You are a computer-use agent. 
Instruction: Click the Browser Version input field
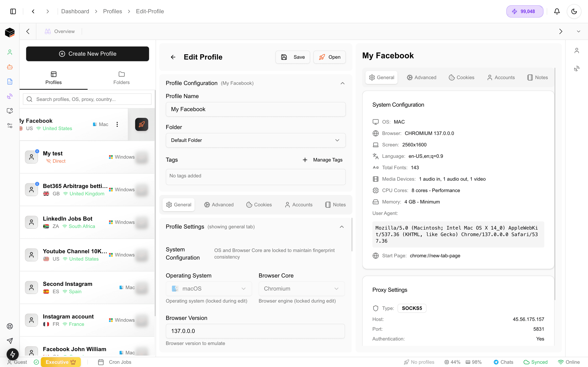click(255, 331)
